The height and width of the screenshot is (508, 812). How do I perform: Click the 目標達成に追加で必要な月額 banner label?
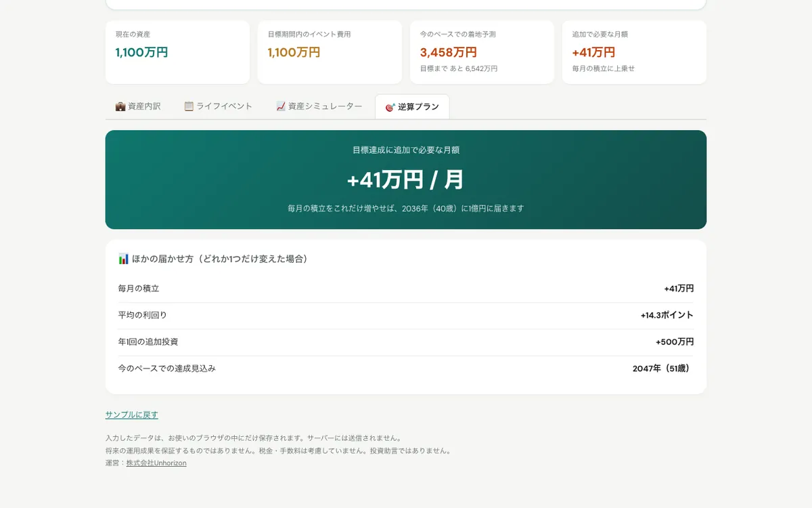(x=406, y=150)
